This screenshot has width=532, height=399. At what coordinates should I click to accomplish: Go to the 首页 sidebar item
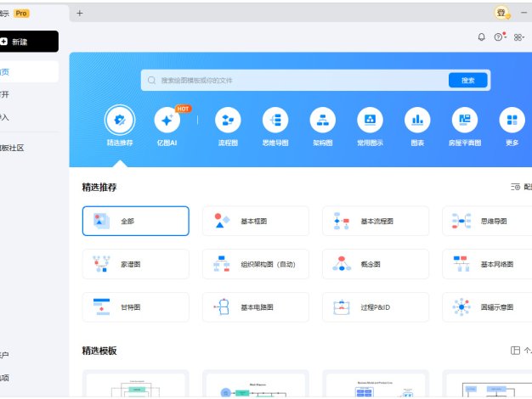tap(29, 72)
